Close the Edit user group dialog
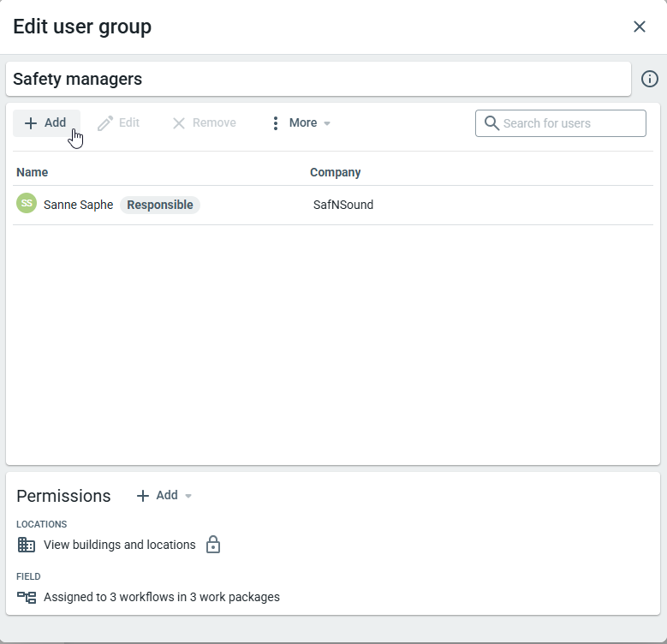667x644 pixels. 639,27
